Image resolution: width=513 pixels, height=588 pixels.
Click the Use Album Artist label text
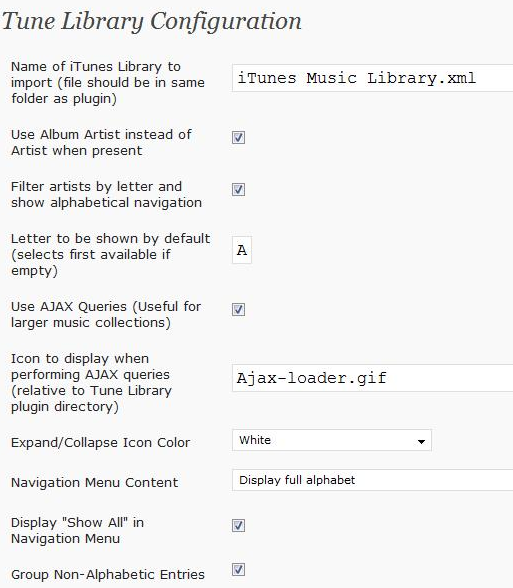tap(101, 142)
